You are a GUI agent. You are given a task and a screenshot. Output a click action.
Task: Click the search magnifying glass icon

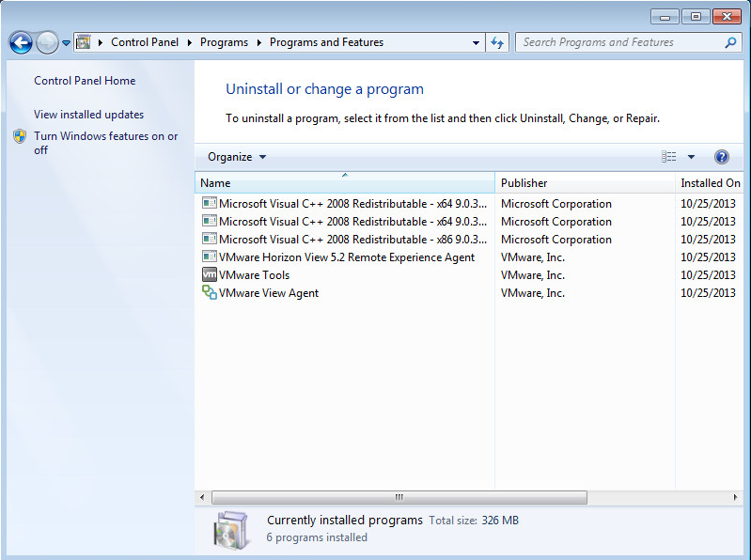730,42
